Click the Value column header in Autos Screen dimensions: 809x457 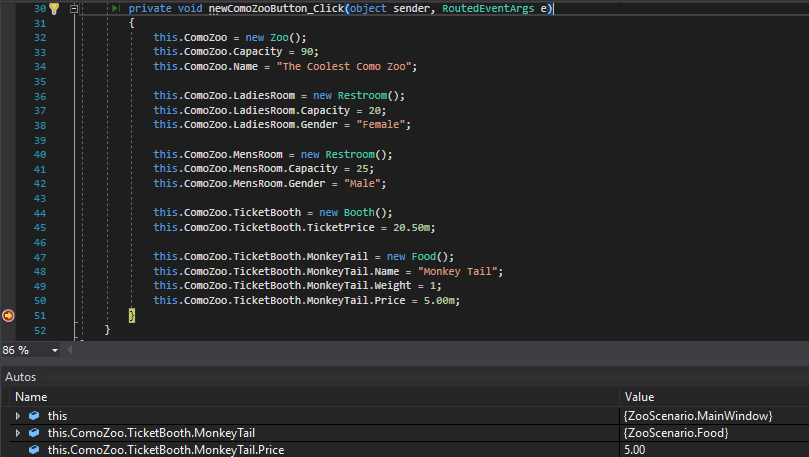[640, 397]
